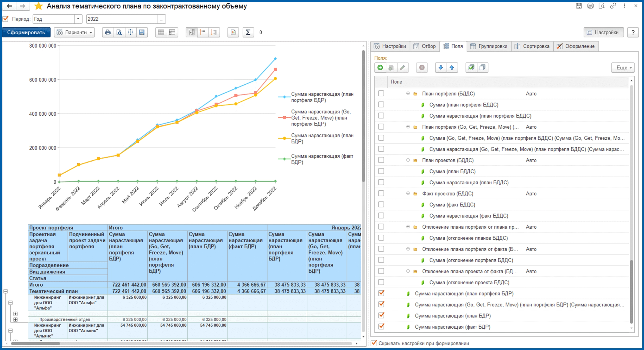Toggle Скрывать настройки при формировании checkbox
The width and height of the screenshot is (644, 350).
[373, 343]
